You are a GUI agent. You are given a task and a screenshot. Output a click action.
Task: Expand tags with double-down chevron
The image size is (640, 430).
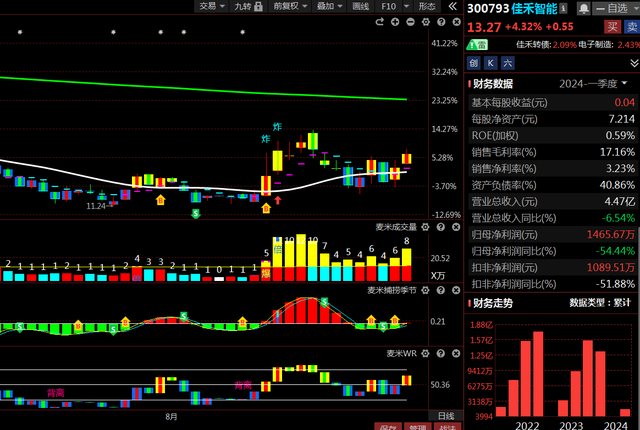coord(634,63)
